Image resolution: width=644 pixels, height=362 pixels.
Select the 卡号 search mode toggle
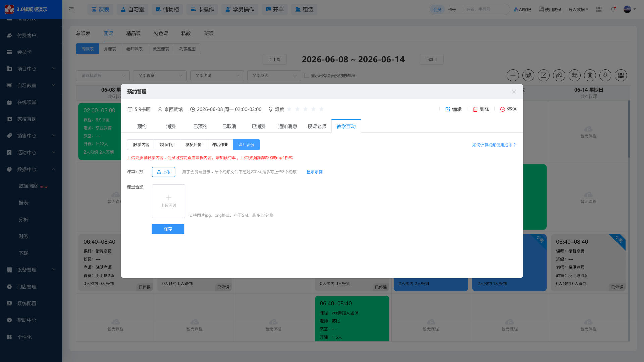(452, 9)
